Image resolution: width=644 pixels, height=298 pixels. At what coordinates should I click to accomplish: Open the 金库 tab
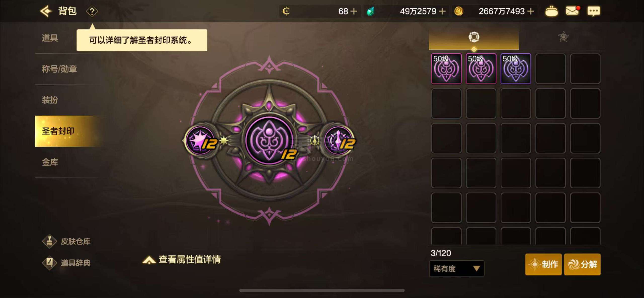click(x=50, y=162)
